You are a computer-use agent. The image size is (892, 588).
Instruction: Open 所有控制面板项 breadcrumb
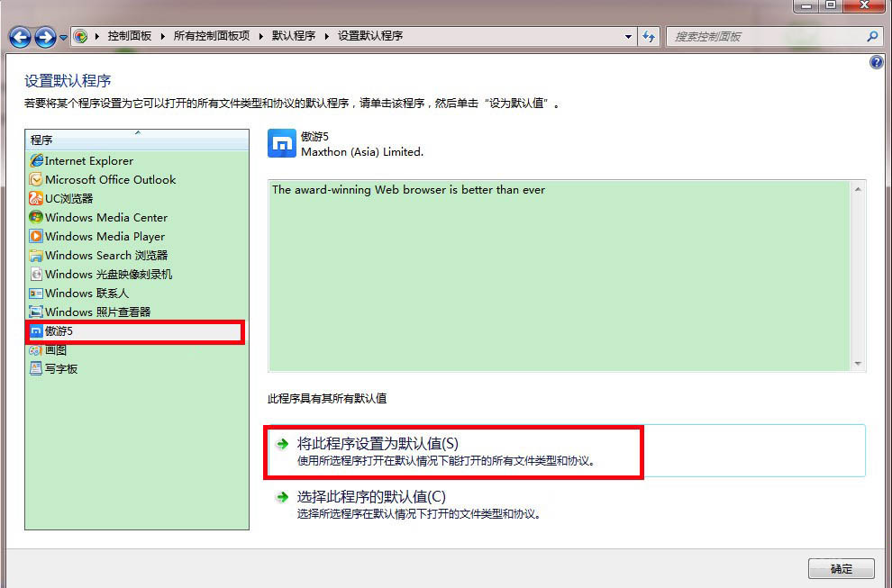(212, 36)
